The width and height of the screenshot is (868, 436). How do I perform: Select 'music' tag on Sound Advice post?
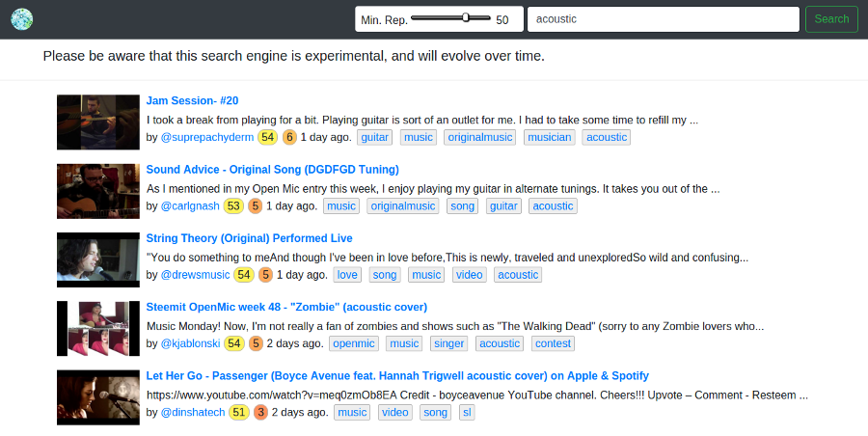click(341, 206)
